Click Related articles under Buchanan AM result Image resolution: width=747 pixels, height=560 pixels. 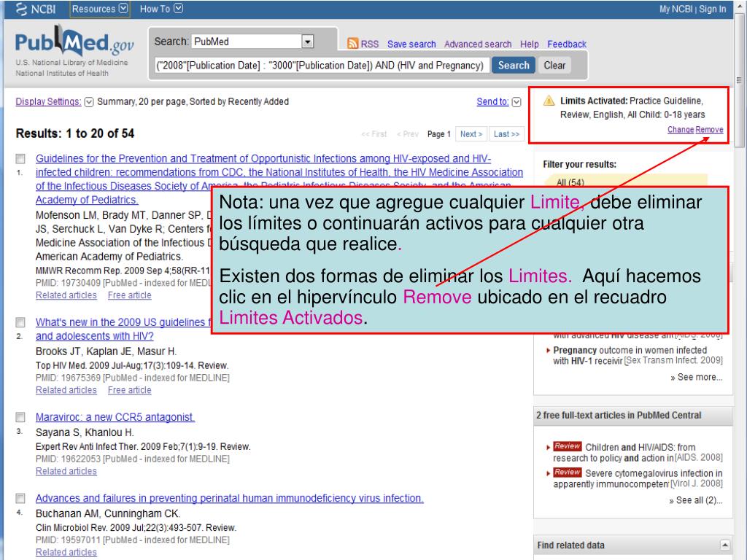(66, 552)
